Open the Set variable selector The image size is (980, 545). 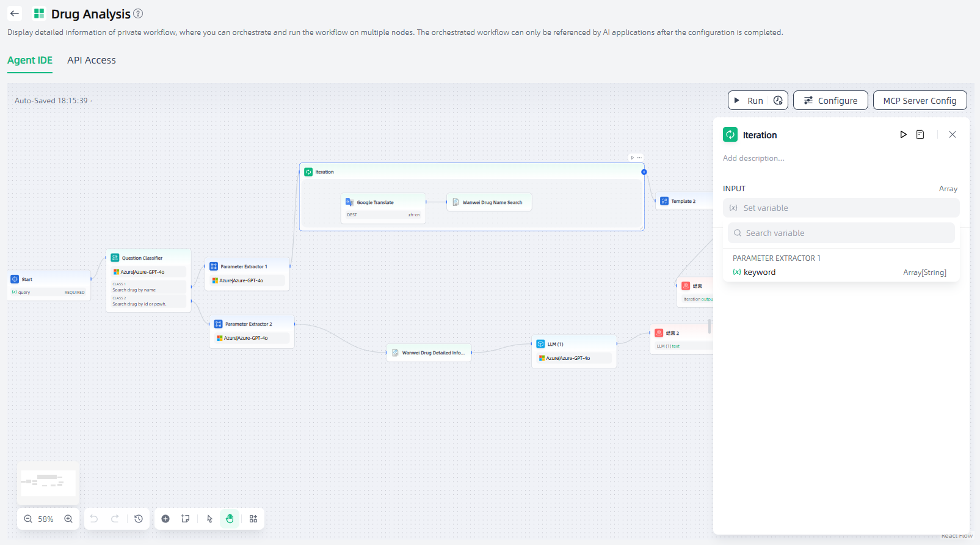tap(841, 208)
